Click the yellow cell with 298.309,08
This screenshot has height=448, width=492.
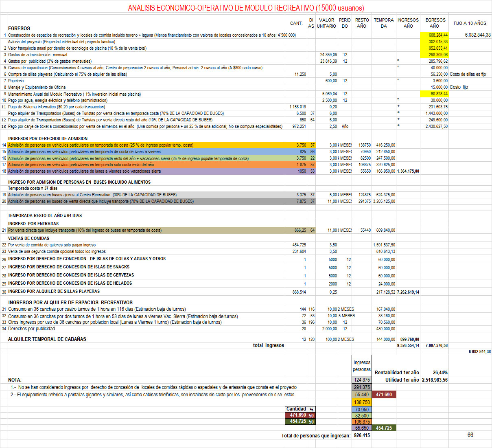435,55
